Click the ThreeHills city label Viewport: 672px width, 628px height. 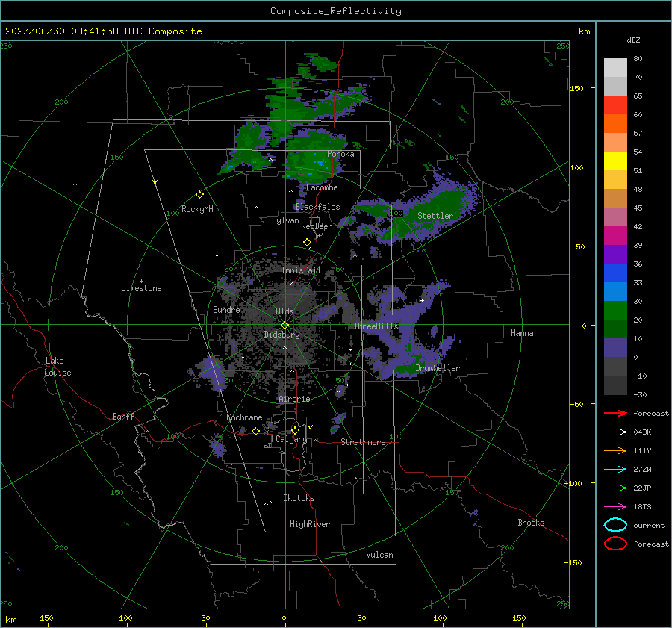(x=376, y=326)
